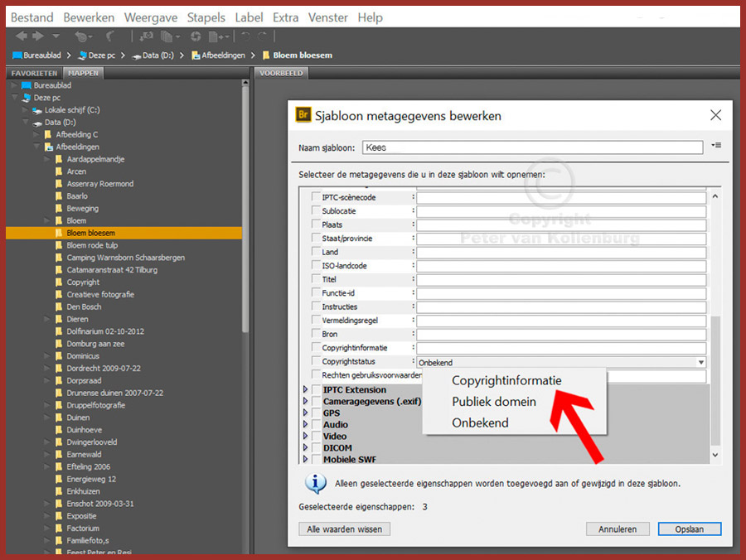
Task: Expand the Video section
Action: [x=305, y=436]
